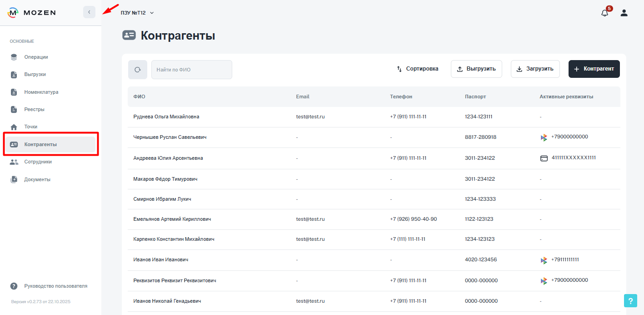
Task: Open the user profile icon
Action: coord(624,13)
